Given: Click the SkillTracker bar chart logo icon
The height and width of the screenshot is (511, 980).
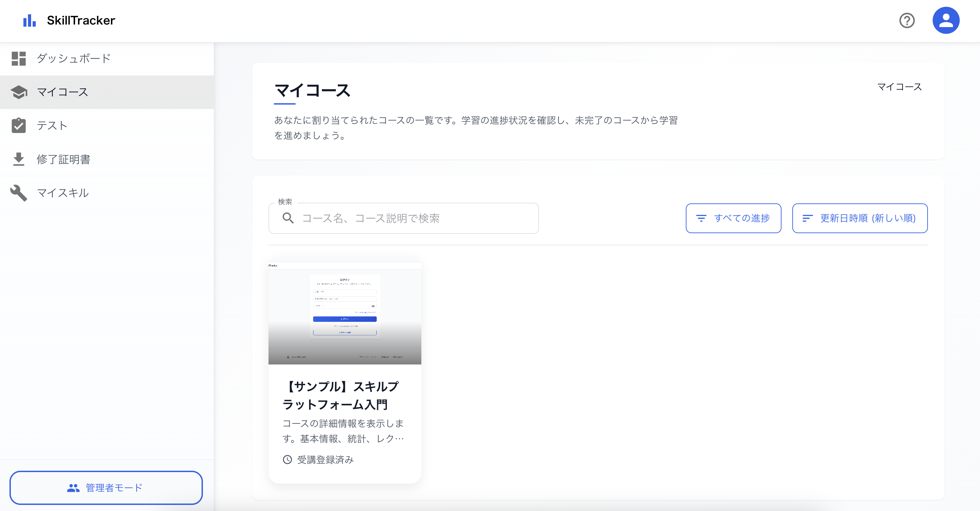Looking at the screenshot, I should [x=30, y=21].
